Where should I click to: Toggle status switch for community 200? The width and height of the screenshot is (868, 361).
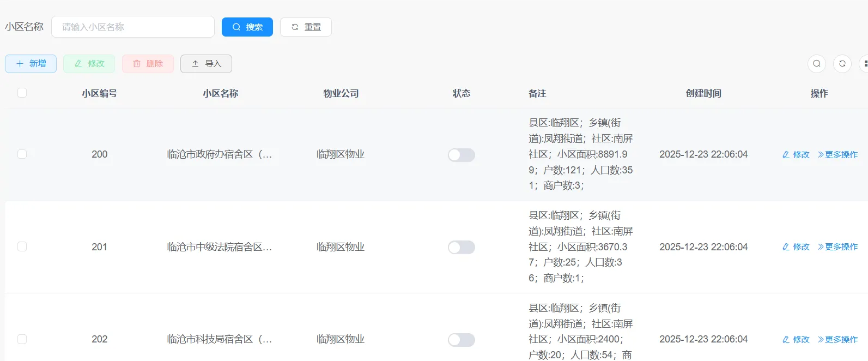coord(461,155)
